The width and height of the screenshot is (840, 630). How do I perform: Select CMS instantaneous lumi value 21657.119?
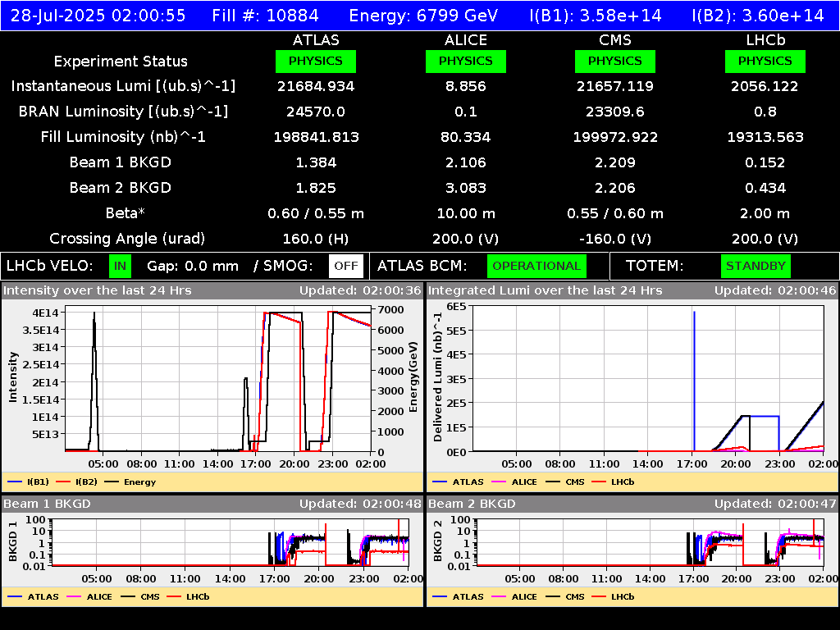click(615, 86)
